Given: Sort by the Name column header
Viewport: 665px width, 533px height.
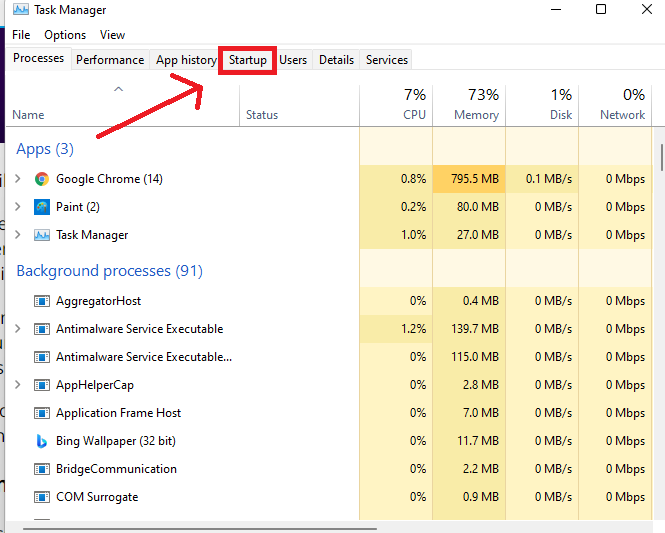Looking at the screenshot, I should (29, 115).
